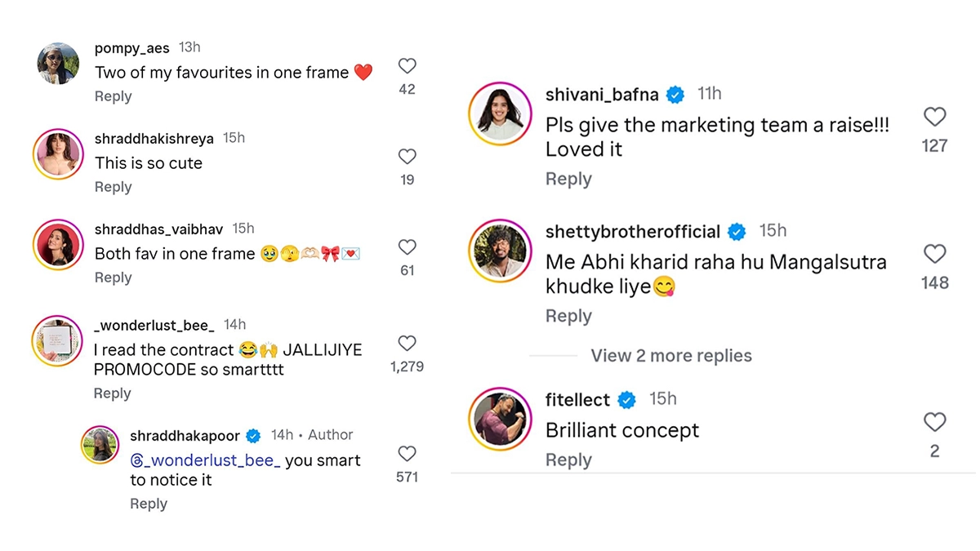
Task: Open shraddhakapoor's profile via username
Action: (185, 435)
